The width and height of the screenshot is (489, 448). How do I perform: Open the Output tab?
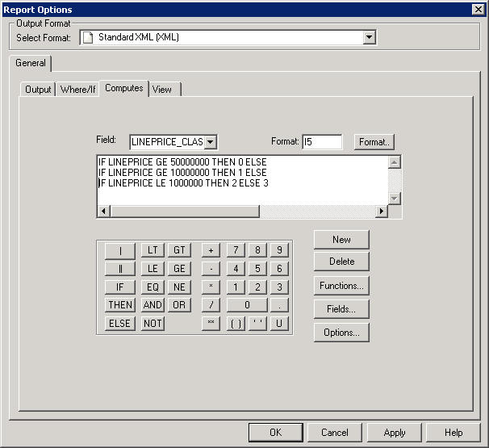pyautogui.click(x=38, y=90)
